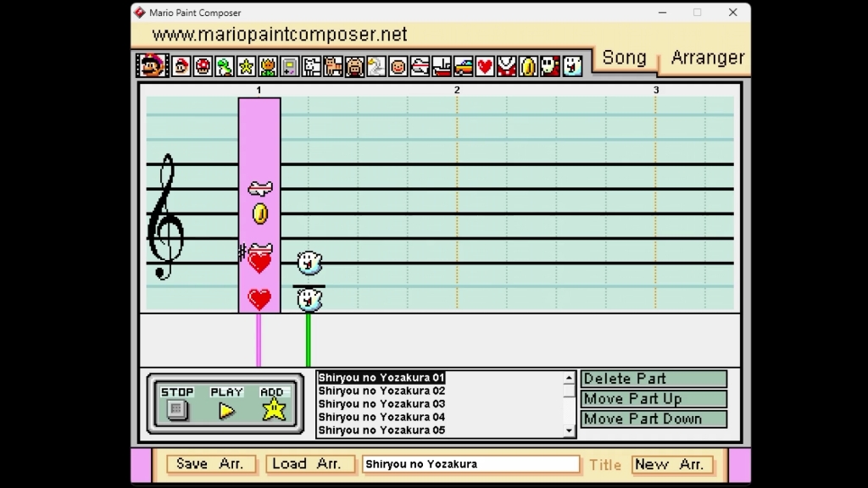Select the large Mario face icon

coord(153,66)
